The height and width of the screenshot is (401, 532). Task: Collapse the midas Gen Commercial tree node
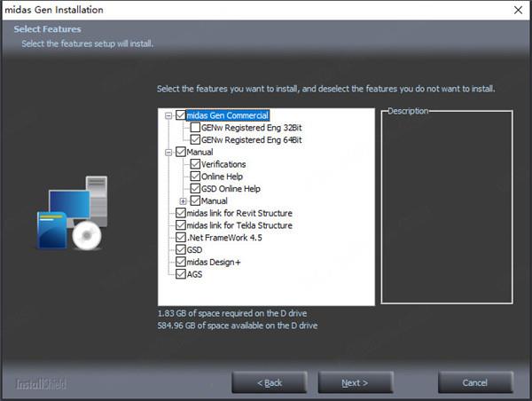tap(168, 116)
